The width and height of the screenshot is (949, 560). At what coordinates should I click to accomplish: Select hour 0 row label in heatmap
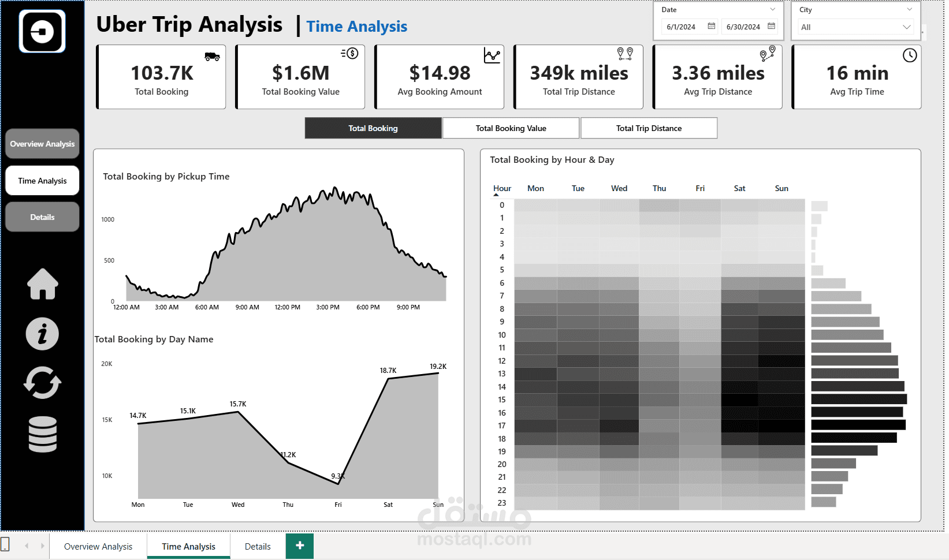[502, 205]
